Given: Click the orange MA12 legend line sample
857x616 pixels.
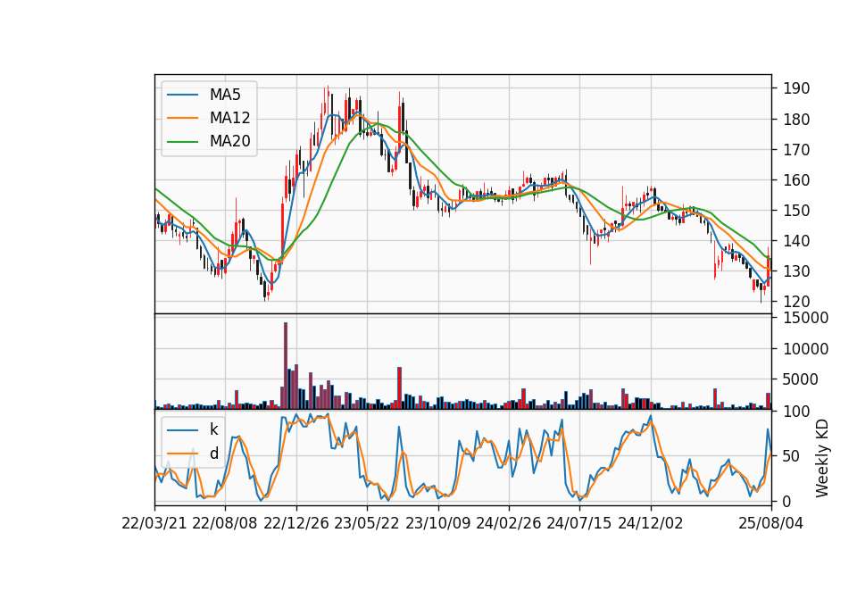Looking at the screenshot, I should point(182,118).
